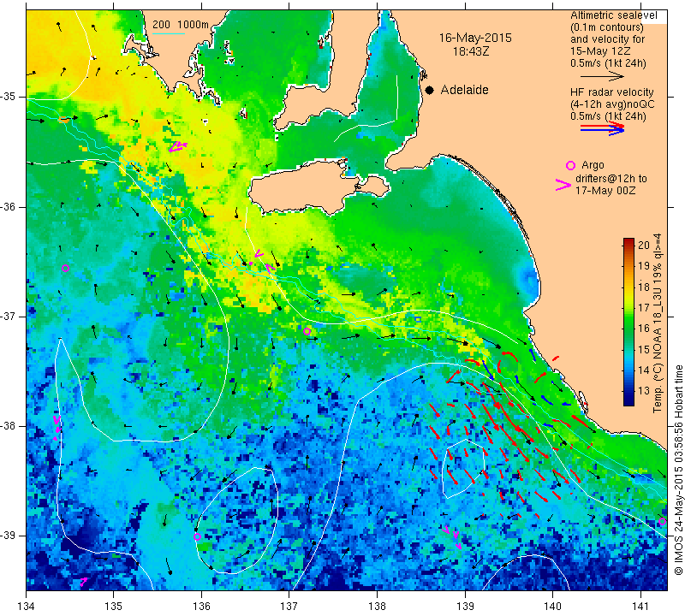Click the '134' longitude axis label

coord(27,607)
